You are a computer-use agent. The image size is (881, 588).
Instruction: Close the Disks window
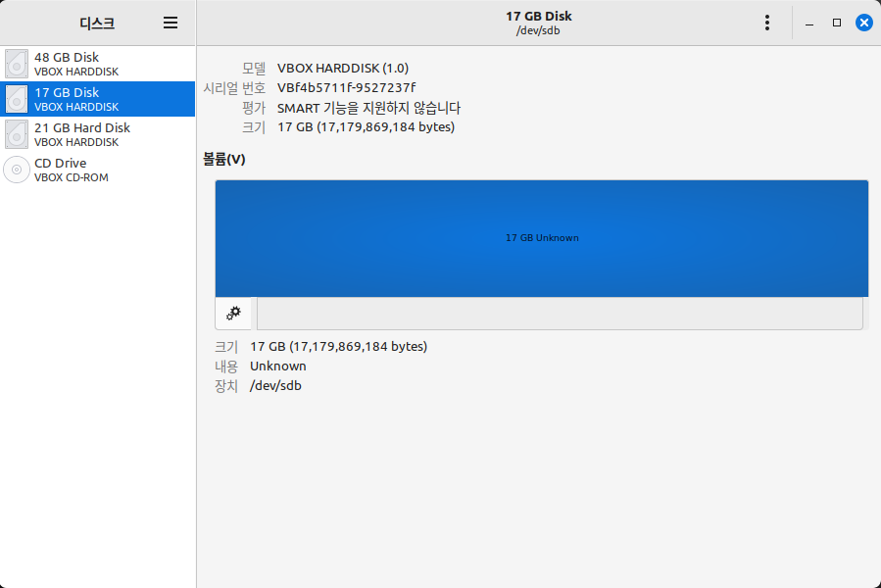coord(863,23)
